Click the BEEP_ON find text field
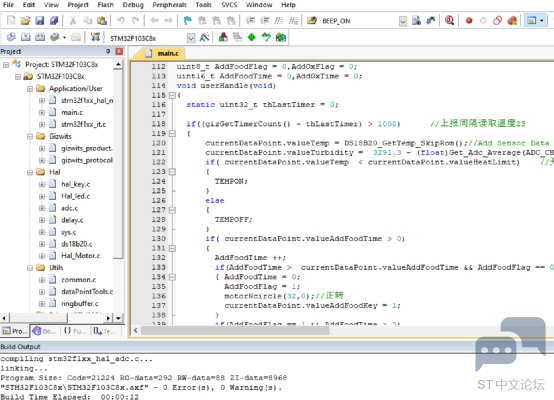This screenshot has width=554, height=400. point(360,21)
